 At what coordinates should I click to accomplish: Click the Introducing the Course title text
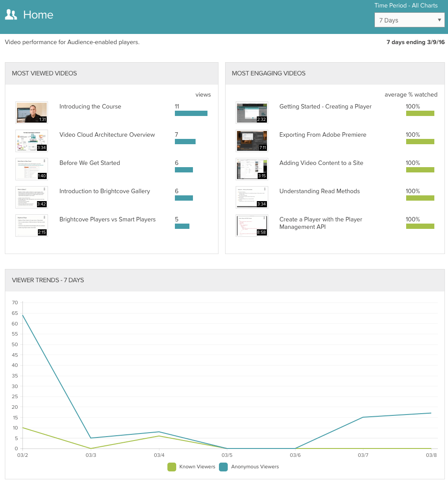pos(90,107)
